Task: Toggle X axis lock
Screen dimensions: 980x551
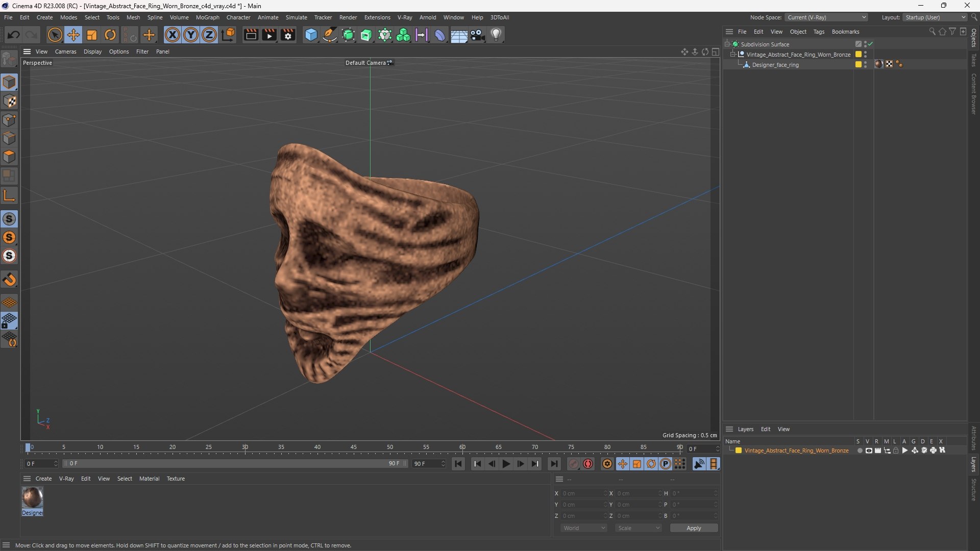Action: [x=173, y=35]
